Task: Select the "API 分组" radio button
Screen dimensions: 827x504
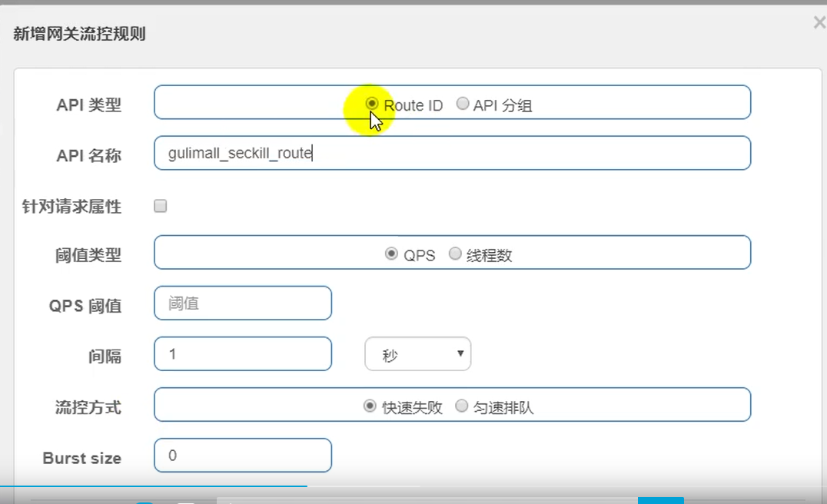Action: click(x=462, y=104)
